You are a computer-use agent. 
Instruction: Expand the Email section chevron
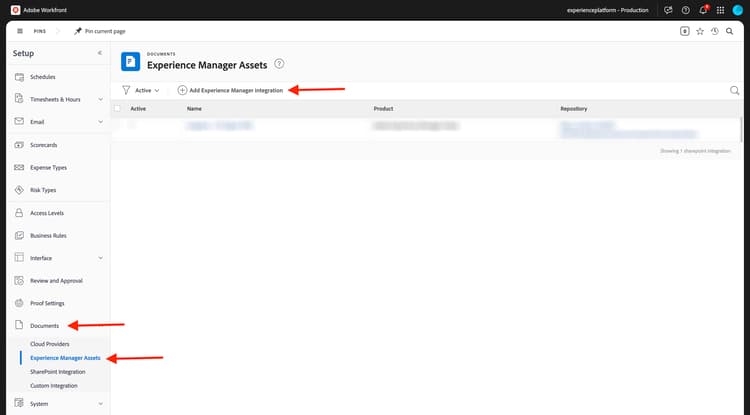tap(100, 122)
